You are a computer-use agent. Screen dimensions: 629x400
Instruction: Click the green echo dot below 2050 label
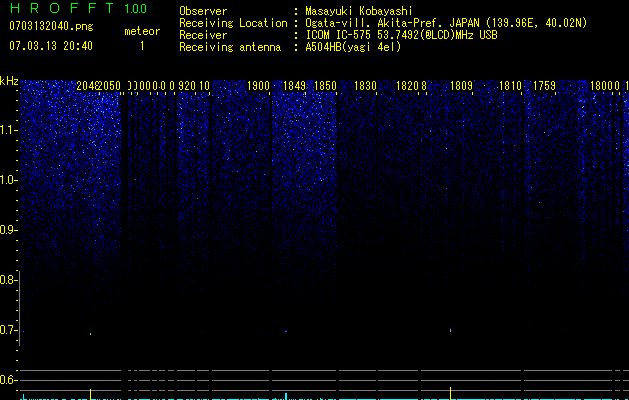pyautogui.click(x=90, y=334)
